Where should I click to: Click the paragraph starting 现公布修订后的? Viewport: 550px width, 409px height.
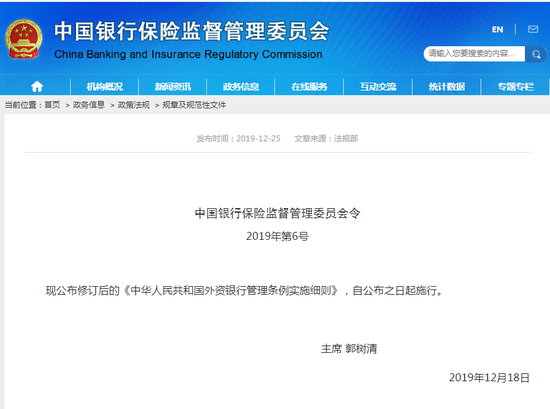tap(244, 291)
